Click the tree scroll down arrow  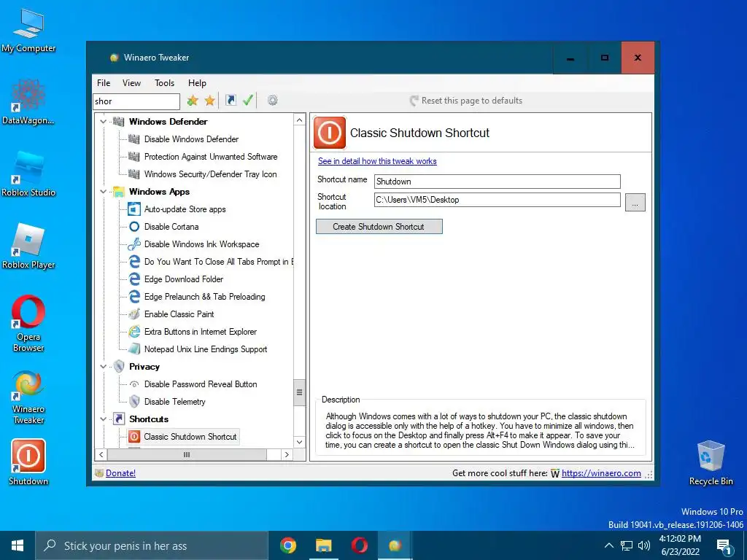(x=300, y=442)
